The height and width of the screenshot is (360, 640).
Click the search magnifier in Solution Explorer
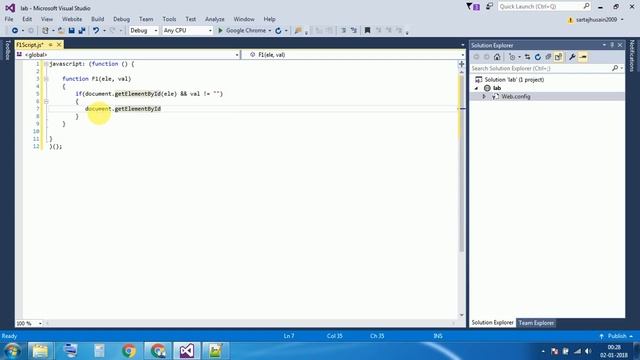[x=615, y=68]
